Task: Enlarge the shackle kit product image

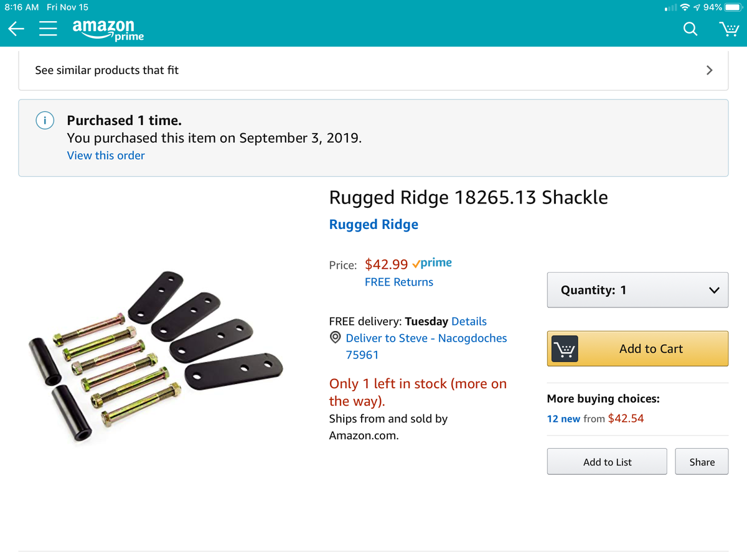Action: [x=156, y=358]
